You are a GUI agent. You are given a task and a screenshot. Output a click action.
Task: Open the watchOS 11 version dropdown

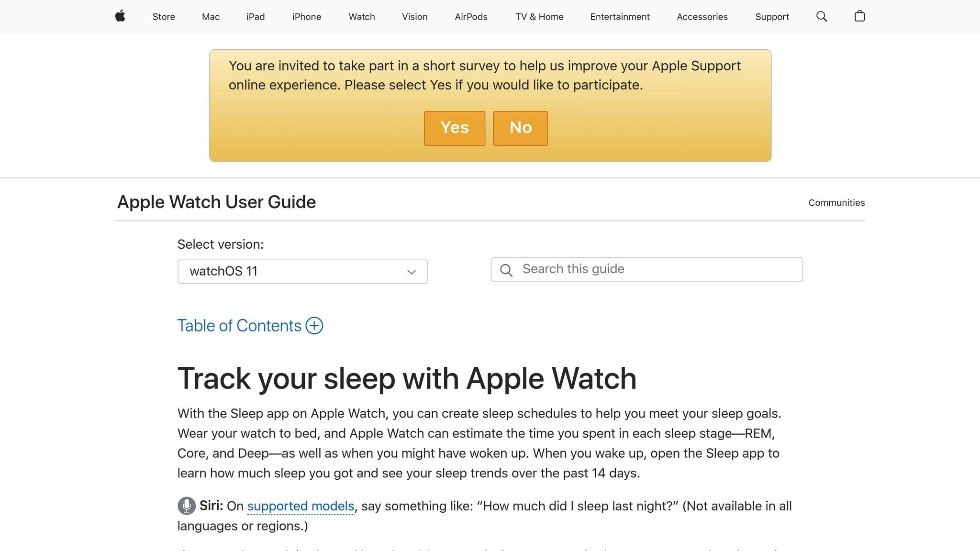302,272
